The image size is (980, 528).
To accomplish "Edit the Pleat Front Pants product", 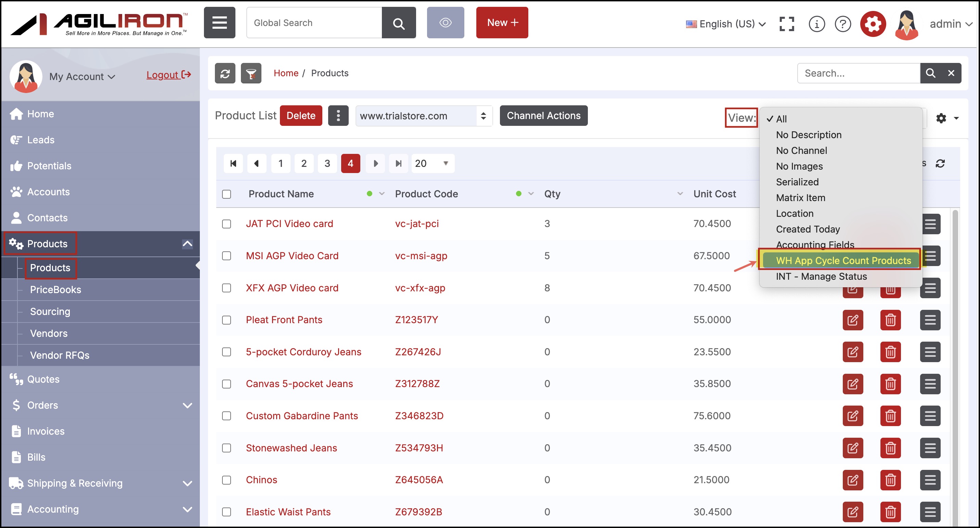I will tap(852, 320).
